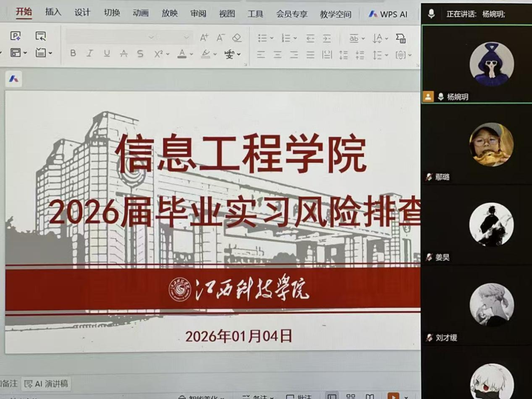Align text right
532x399 pixels.
(x=294, y=55)
